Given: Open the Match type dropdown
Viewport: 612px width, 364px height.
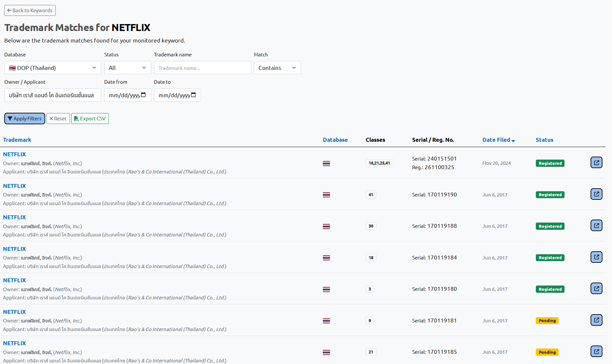Looking at the screenshot, I should (x=277, y=68).
